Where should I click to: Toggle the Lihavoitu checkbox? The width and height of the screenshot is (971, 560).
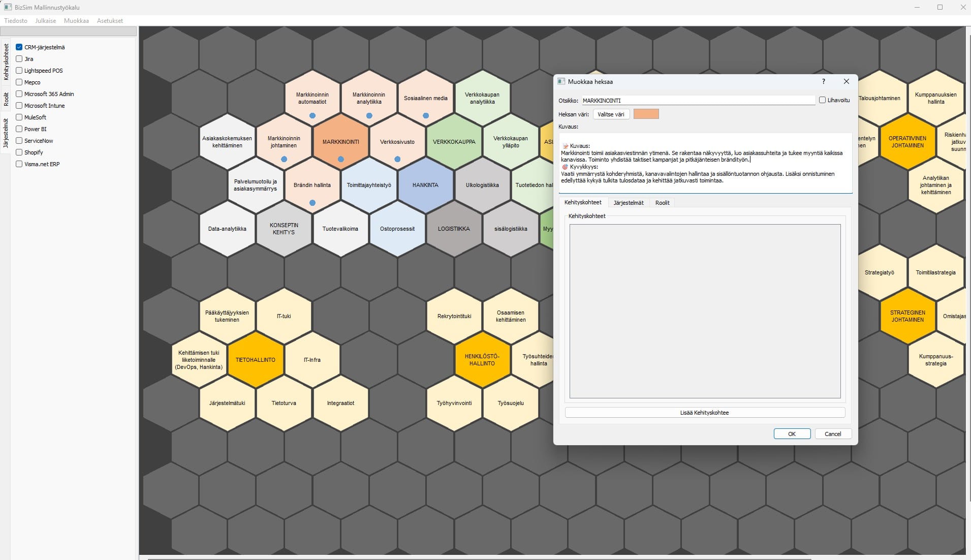tap(822, 100)
